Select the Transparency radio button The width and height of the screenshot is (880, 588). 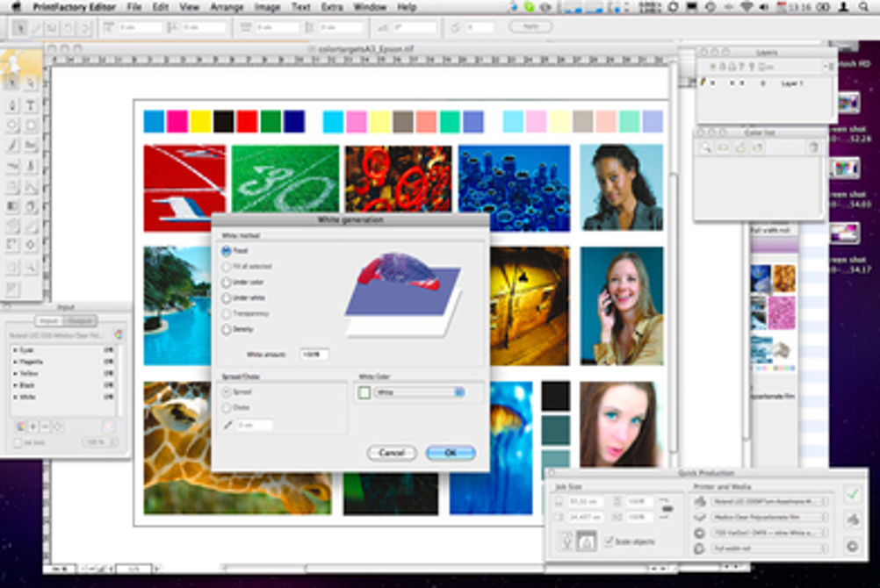tap(227, 313)
